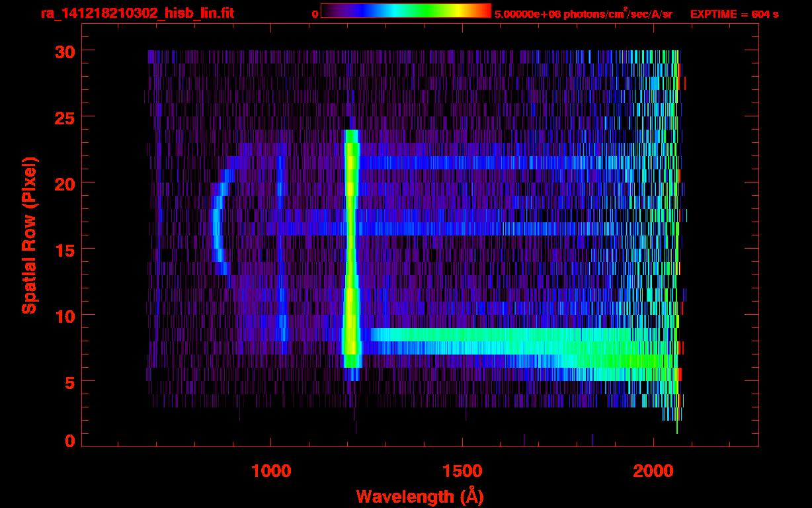
Task: Click the curved blue arc feature near 850 Å
Action: coord(220,222)
